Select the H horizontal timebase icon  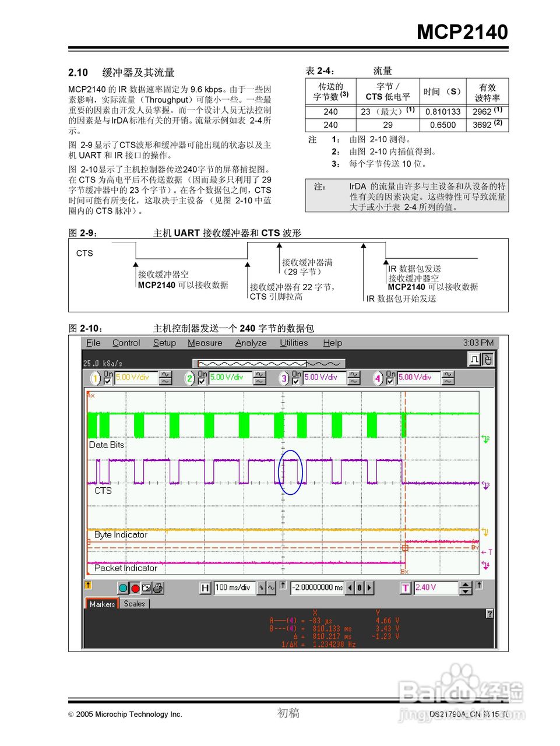[205, 587]
